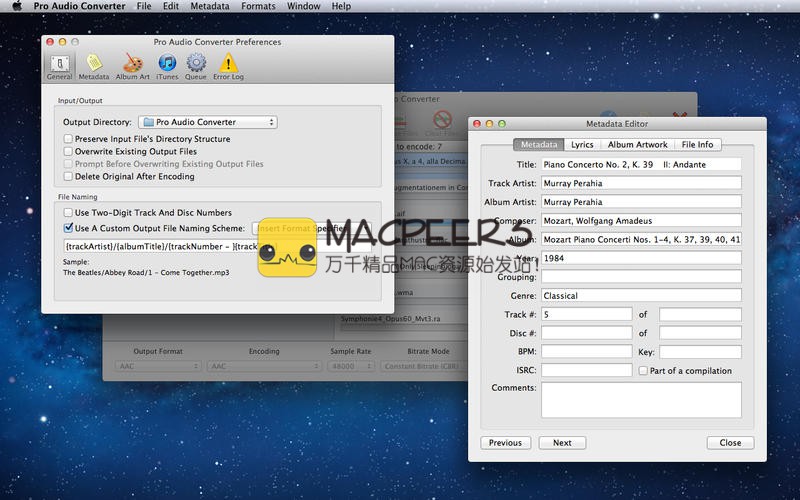800x500 pixels.
Task: Open the Album Art palette icon
Action: click(132, 66)
